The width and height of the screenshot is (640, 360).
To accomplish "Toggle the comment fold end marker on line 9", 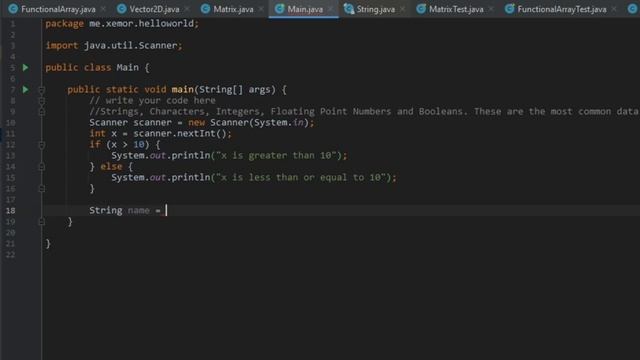I will pos(41,111).
